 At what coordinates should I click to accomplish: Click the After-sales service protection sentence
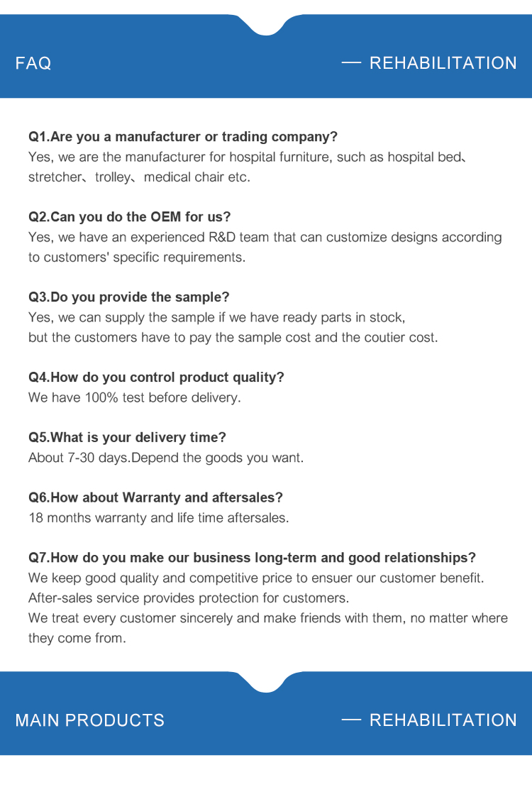click(x=189, y=598)
